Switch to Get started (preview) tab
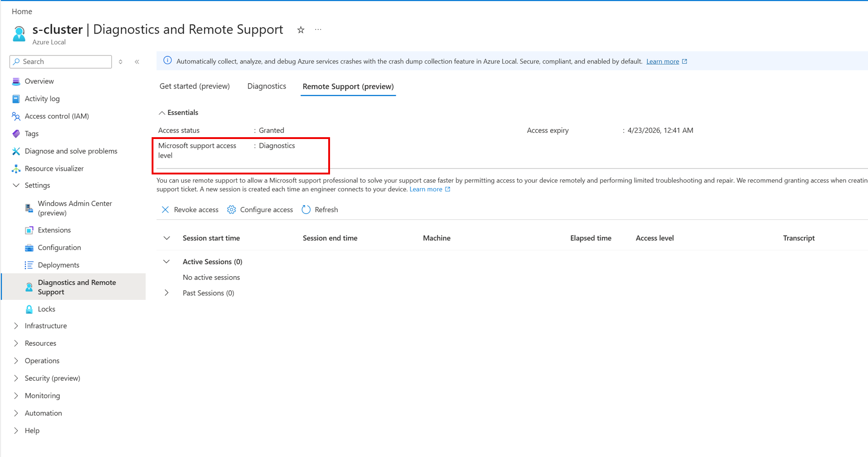868x457 pixels. (x=195, y=86)
